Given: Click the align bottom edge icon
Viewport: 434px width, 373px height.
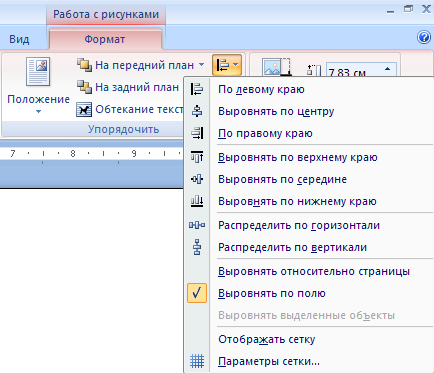Looking at the screenshot, I should [x=197, y=201].
